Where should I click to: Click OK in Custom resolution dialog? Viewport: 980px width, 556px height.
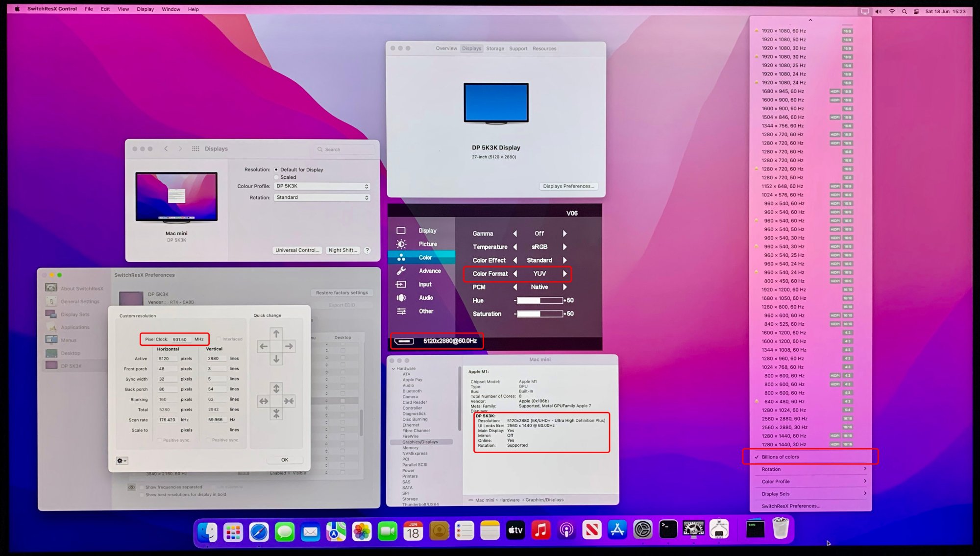285,460
